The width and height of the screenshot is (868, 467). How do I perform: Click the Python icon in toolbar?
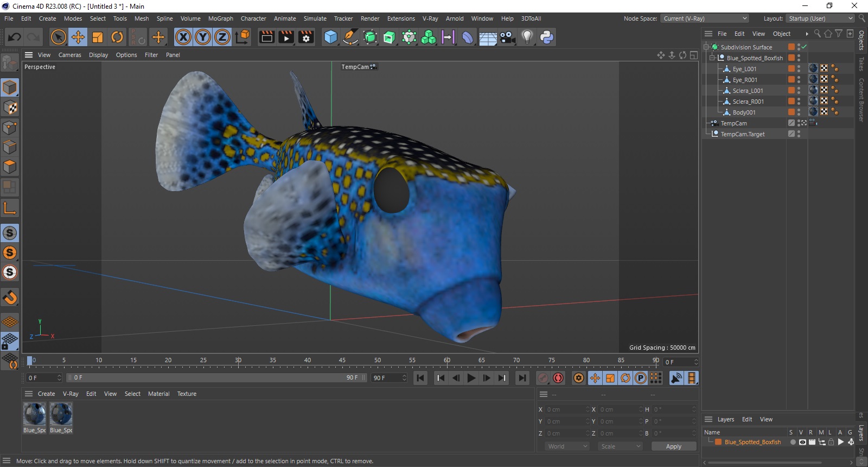(546, 37)
